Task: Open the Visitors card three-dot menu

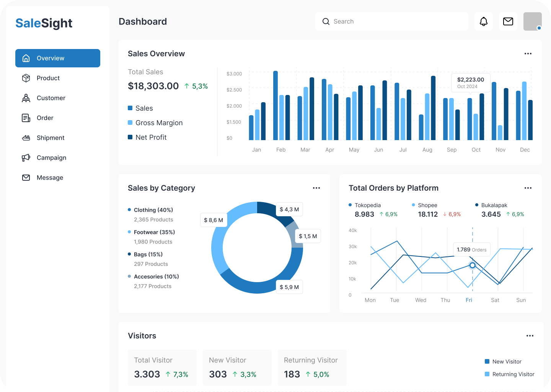Action: click(530, 336)
